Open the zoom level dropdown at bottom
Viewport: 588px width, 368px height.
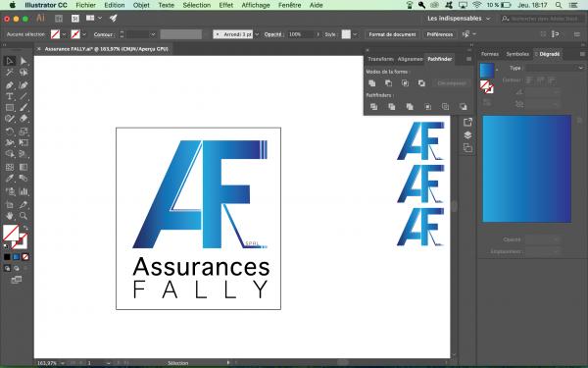pos(63,363)
